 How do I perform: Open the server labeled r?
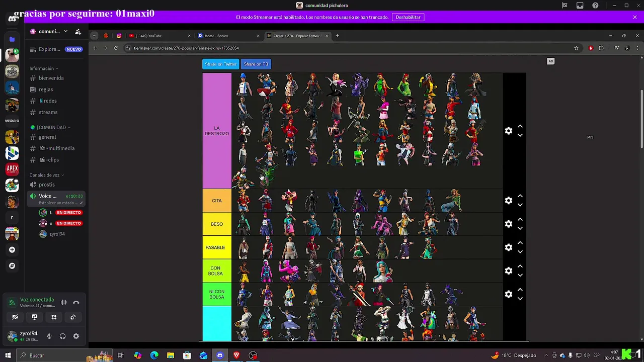(12, 218)
